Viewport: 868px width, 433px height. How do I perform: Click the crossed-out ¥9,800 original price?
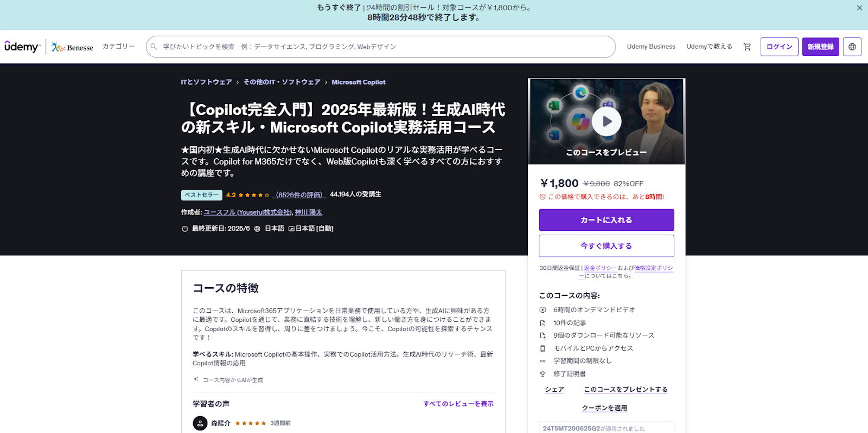coord(596,184)
